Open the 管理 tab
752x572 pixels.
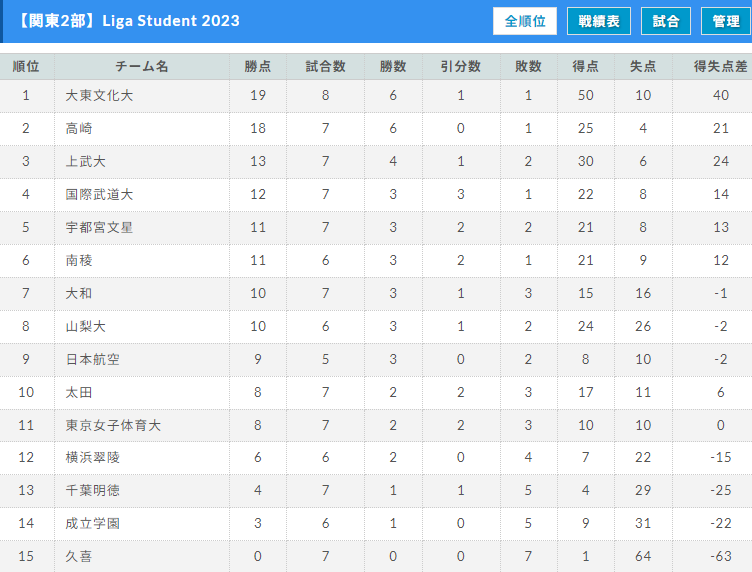[726, 21]
